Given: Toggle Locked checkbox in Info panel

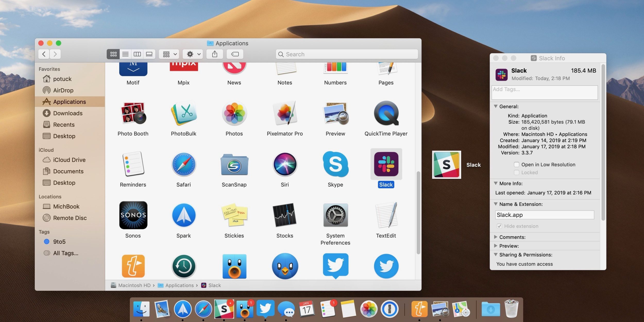Looking at the screenshot, I should [516, 173].
